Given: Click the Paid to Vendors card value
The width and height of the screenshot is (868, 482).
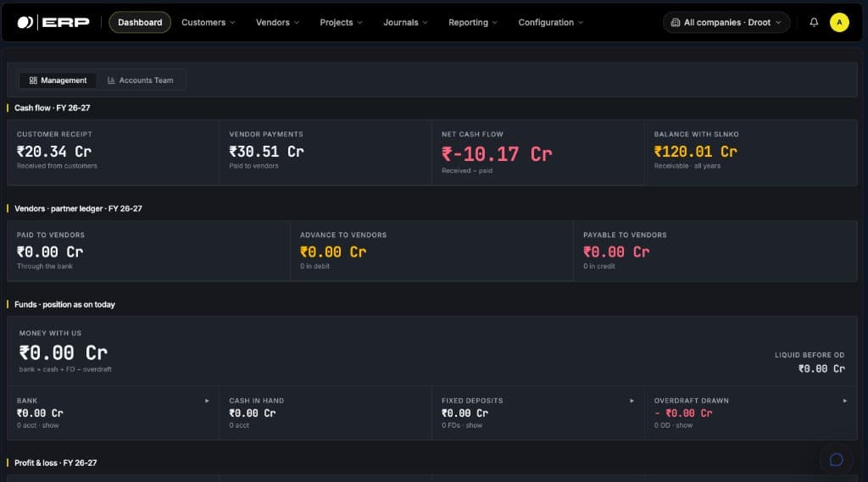Looking at the screenshot, I should 50,252.
